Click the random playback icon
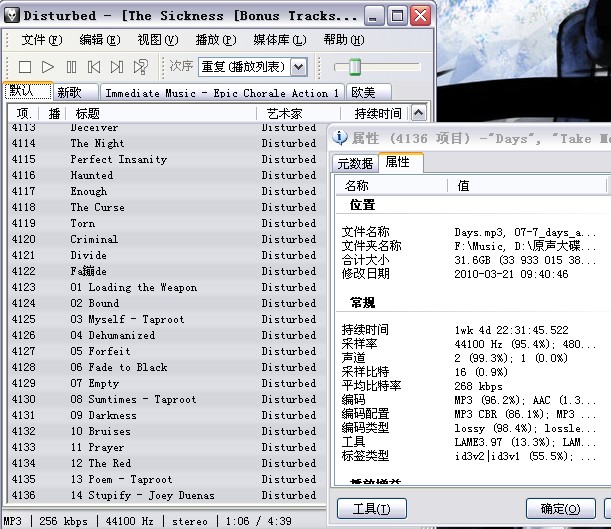Image resolution: width=611 pixels, height=529 pixels. click(x=141, y=67)
